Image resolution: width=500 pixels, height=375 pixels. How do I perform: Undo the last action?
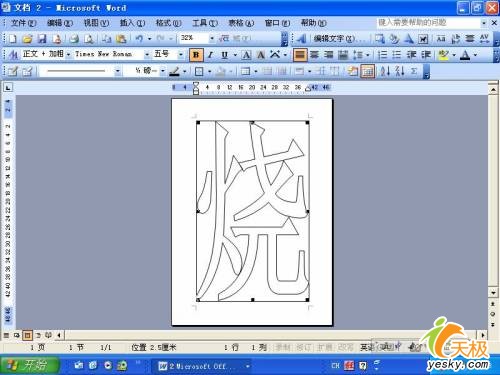coord(139,39)
